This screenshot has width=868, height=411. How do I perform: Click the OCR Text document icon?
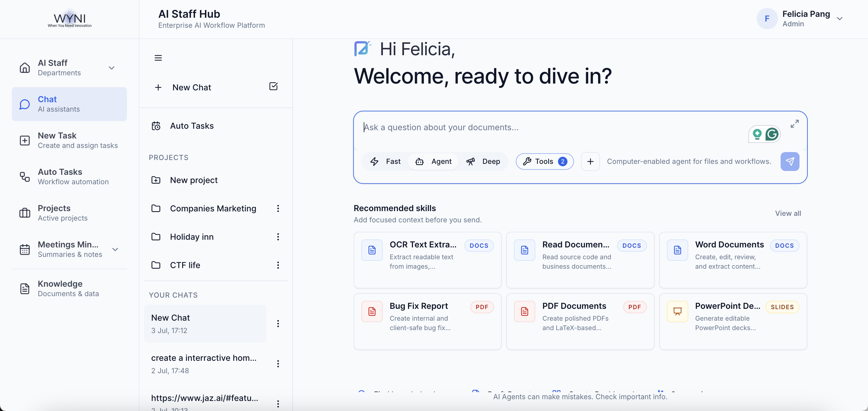[372, 250]
